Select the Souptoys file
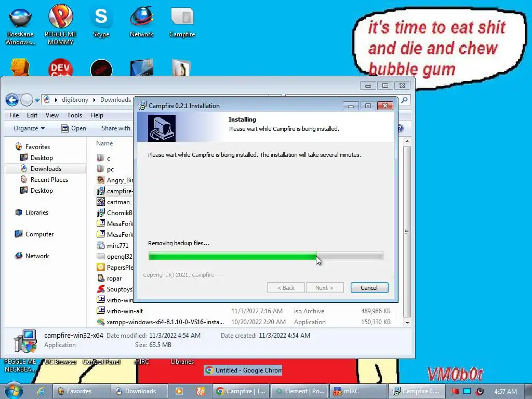532x399 pixels. pyautogui.click(x=115, y=289)
